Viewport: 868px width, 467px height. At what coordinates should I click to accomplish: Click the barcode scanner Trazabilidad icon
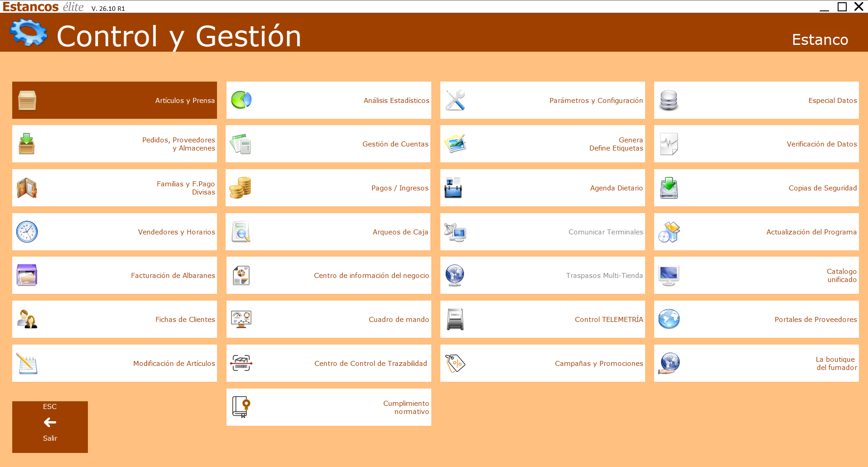241,363
